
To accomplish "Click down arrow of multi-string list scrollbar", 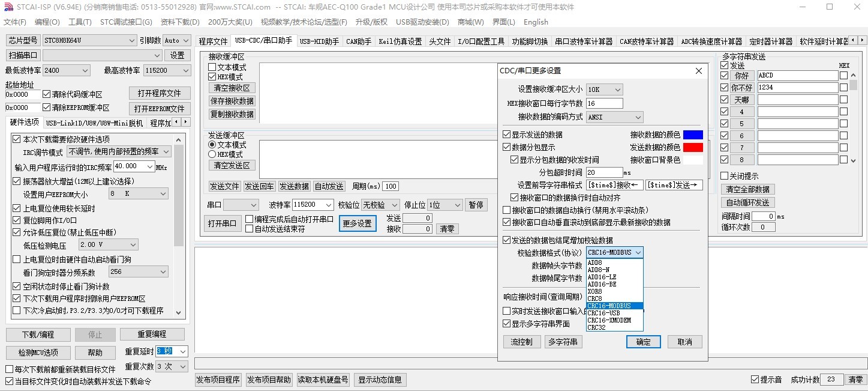I will point(854,160).
